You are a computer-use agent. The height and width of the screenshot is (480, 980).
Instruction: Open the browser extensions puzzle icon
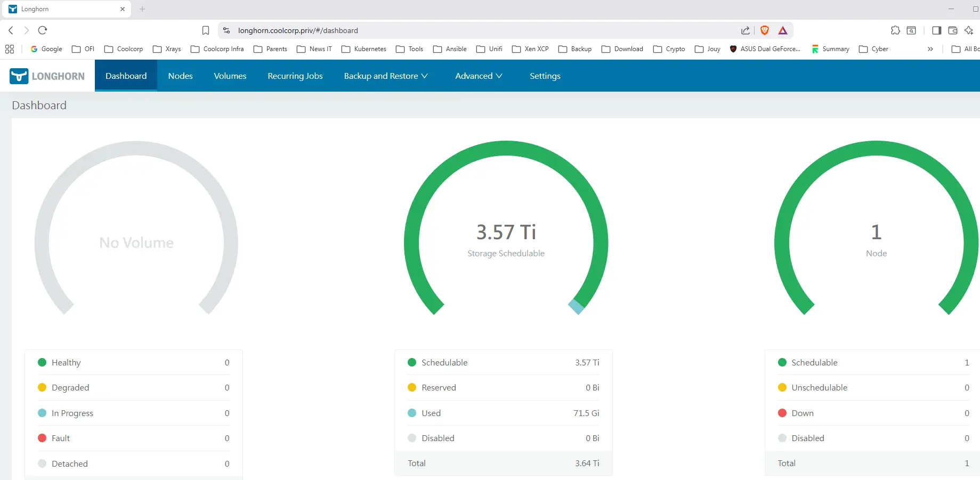pyautogui.click(x=895, y=30)
